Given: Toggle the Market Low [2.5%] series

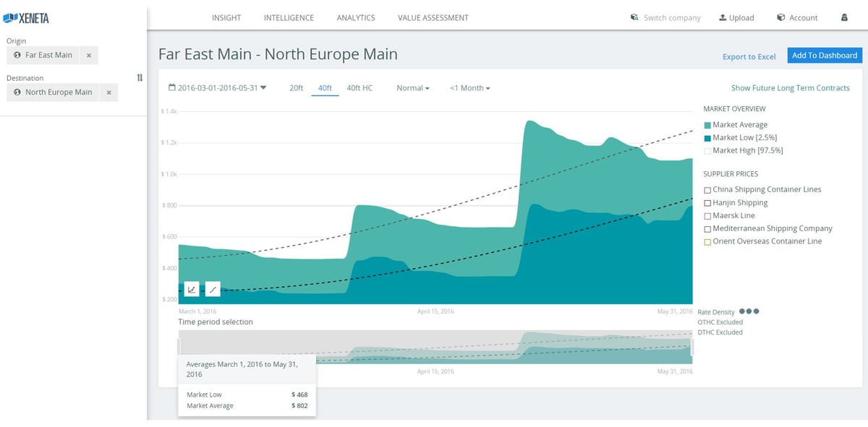Looking at the screenshot, I should pos(740,138).
